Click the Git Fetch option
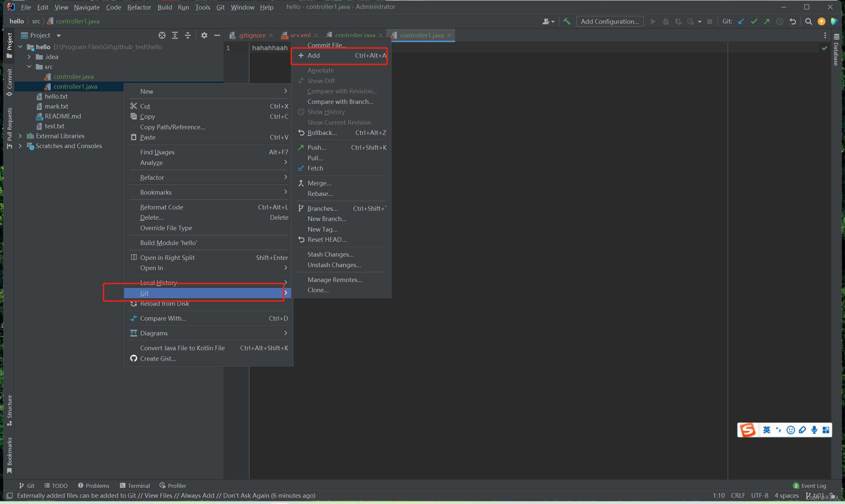This screenshot has width=845, height=504. (x=315, y=168)
